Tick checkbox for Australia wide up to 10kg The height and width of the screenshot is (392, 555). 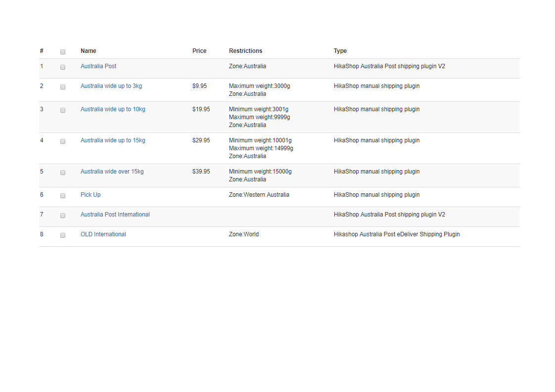click(63, 110)
